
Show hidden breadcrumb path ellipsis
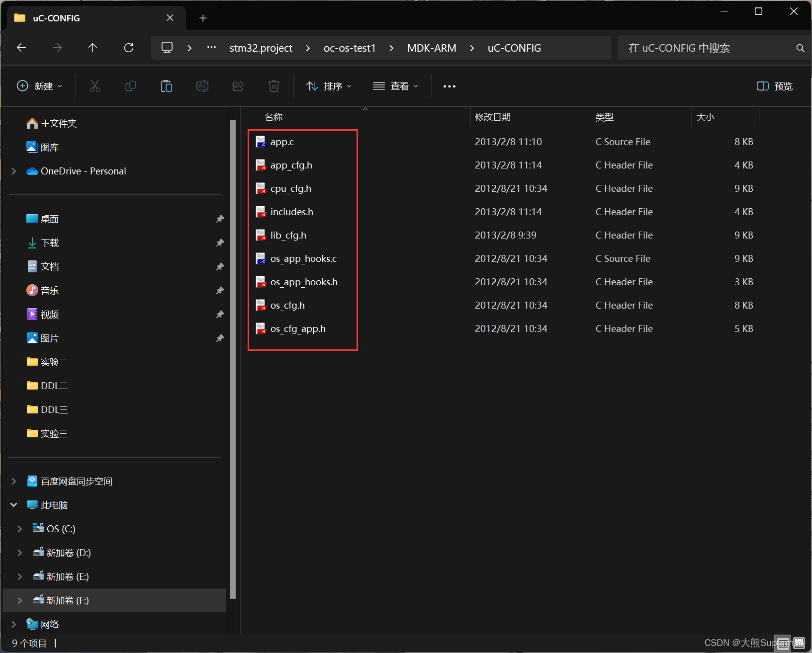211,48
